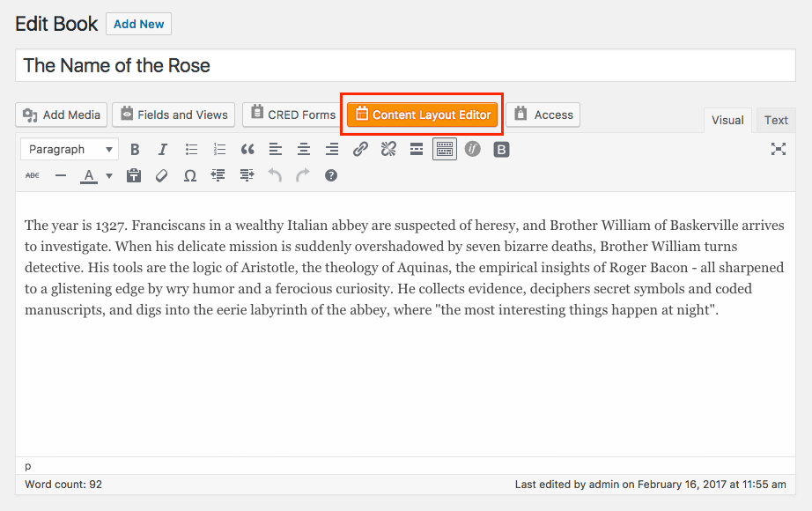
Task: Click the Add New button
Action: 139,24
